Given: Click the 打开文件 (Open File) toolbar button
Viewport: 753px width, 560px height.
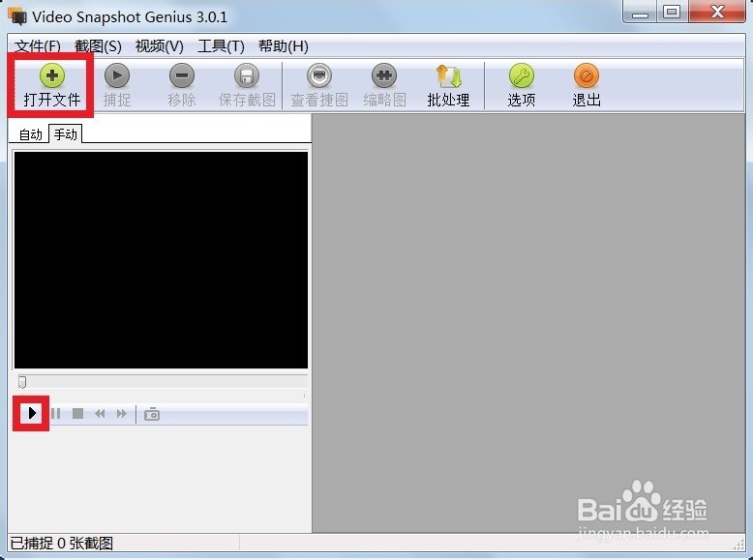Looking at the screenshot, I should coord(52,85).
